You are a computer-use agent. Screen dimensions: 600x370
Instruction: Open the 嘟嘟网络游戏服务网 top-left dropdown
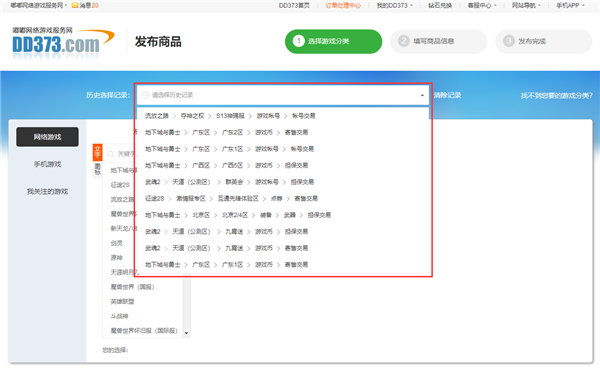pyautogui.click(x=39, y=5)
